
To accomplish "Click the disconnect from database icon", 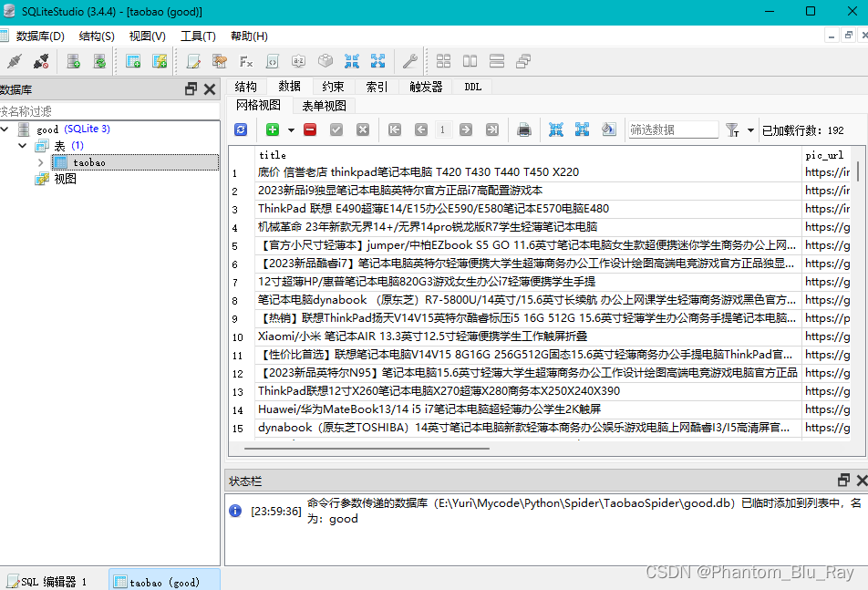I will 41,61.
